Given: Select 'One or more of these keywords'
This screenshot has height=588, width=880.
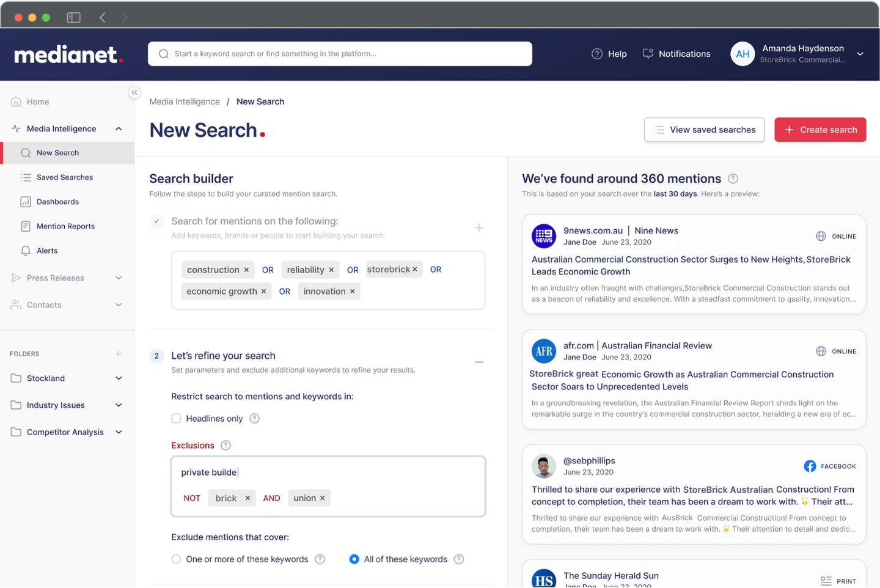Looking at the screenshot, I should [x=176, y=559].
